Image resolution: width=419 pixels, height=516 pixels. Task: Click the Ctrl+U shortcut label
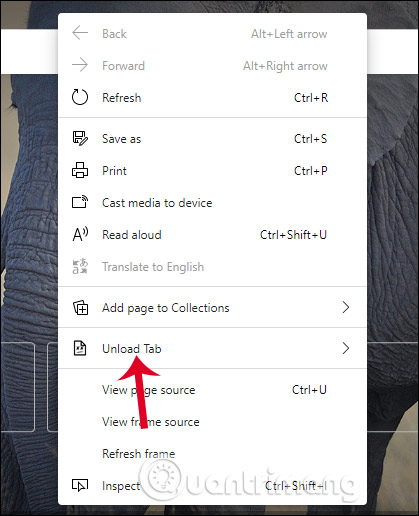point(309,390)
